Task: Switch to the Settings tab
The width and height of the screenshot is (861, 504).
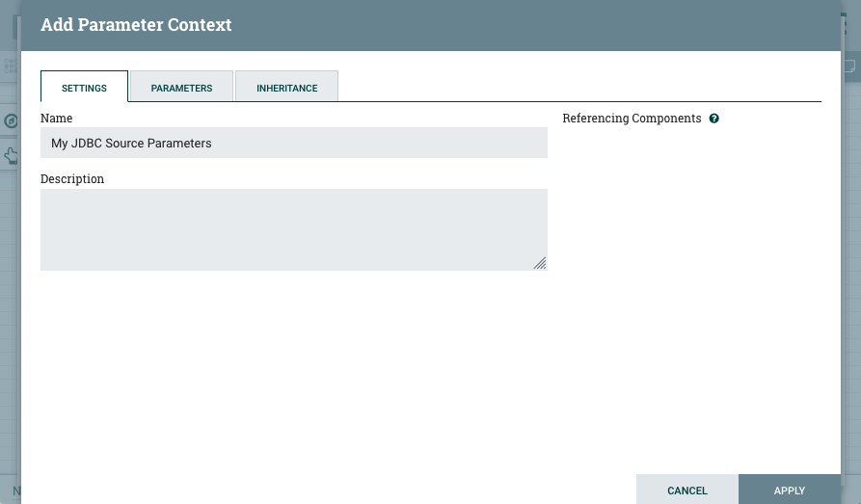Action: tap(84, 87)
